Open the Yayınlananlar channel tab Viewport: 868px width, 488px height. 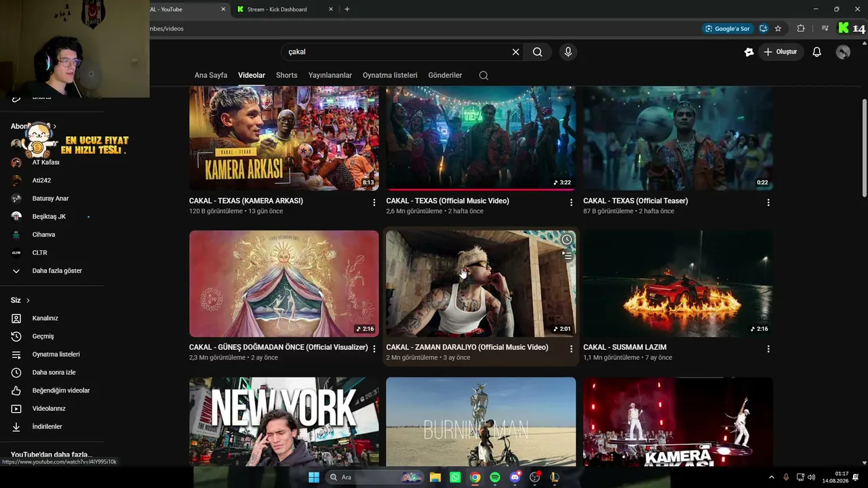coord(330,75)
